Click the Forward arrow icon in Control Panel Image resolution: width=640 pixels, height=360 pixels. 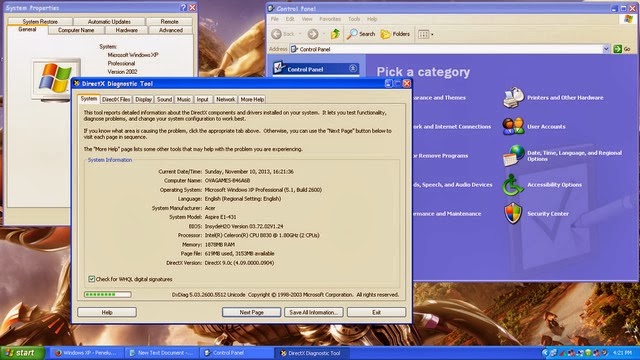[313, 34]
